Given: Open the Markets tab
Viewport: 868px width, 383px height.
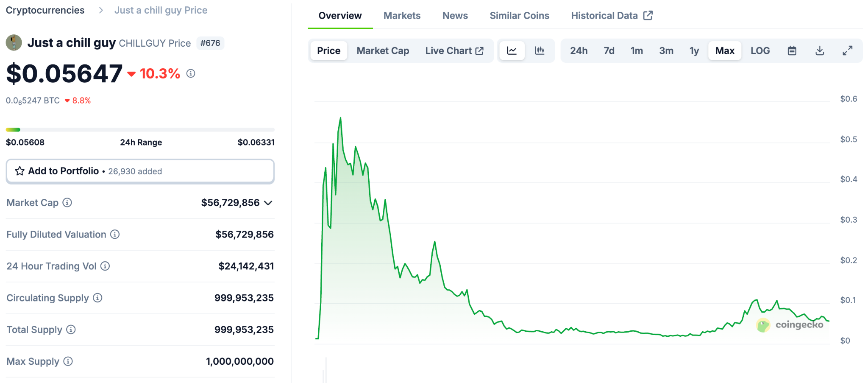Looking at the screenshot, I should 402,16.
